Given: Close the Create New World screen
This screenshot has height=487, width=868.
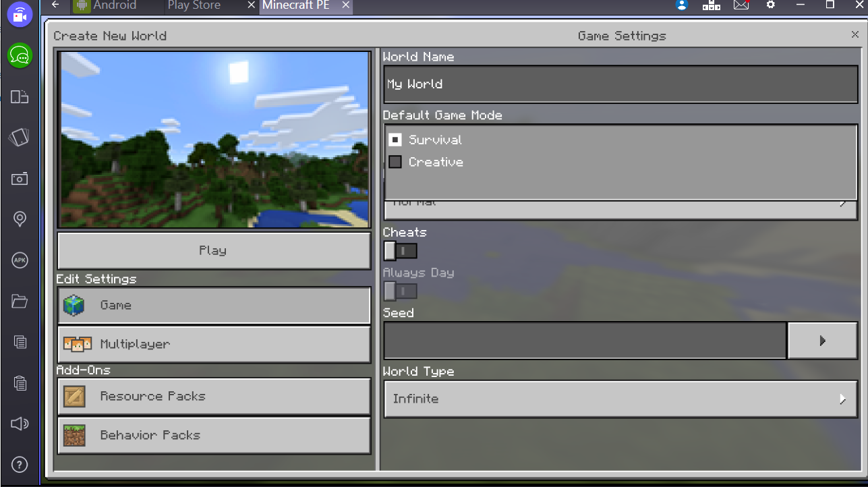Looking at the screenshot, I should [x=855, y=34].
